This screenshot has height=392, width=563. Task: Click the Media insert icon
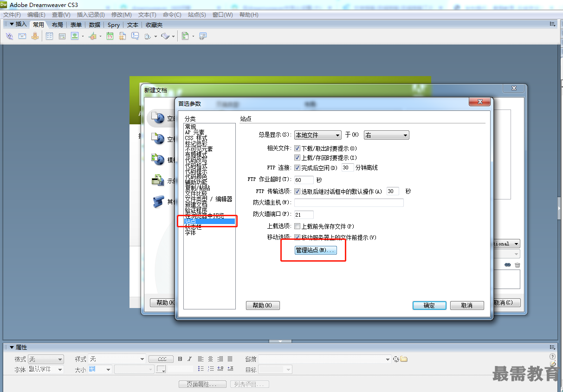pyautogui.click(x=93, y=36)
